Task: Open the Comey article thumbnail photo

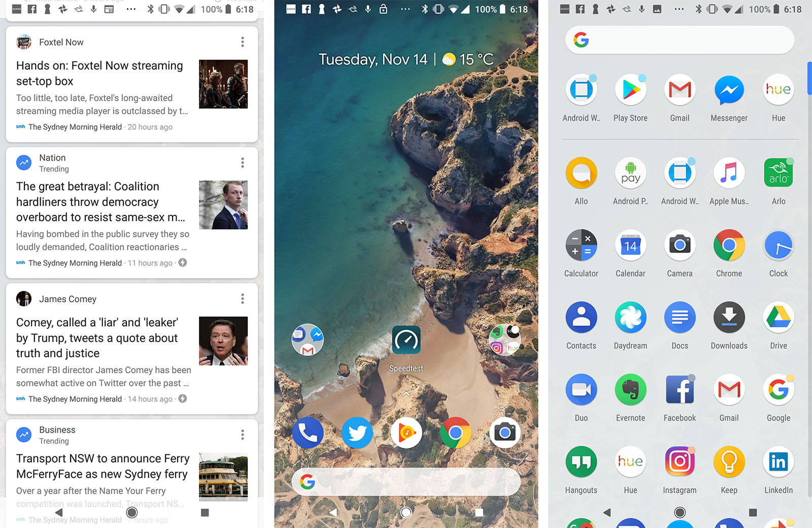Action: (223, 341)
